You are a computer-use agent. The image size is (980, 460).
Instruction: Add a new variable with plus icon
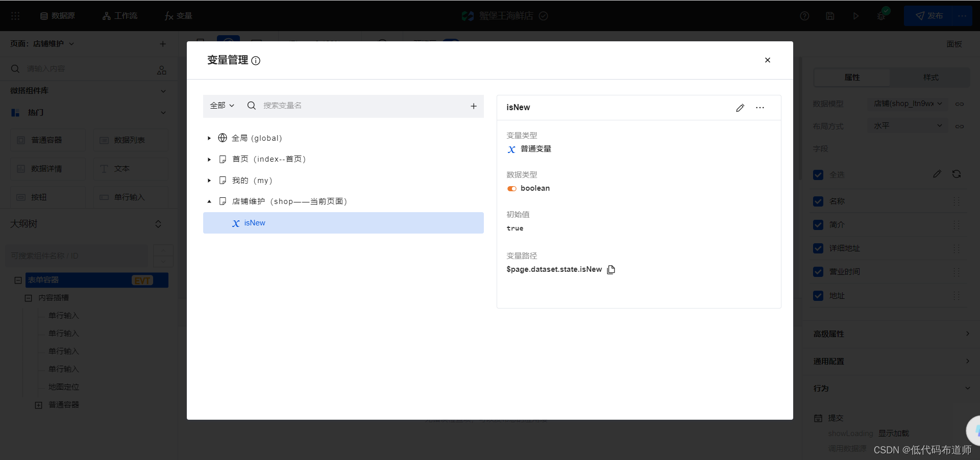click(x=473, y=106)
